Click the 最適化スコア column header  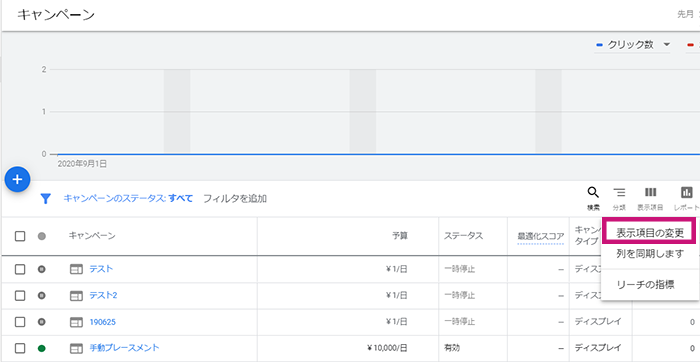pyautogui.click(x=541, y=237)
